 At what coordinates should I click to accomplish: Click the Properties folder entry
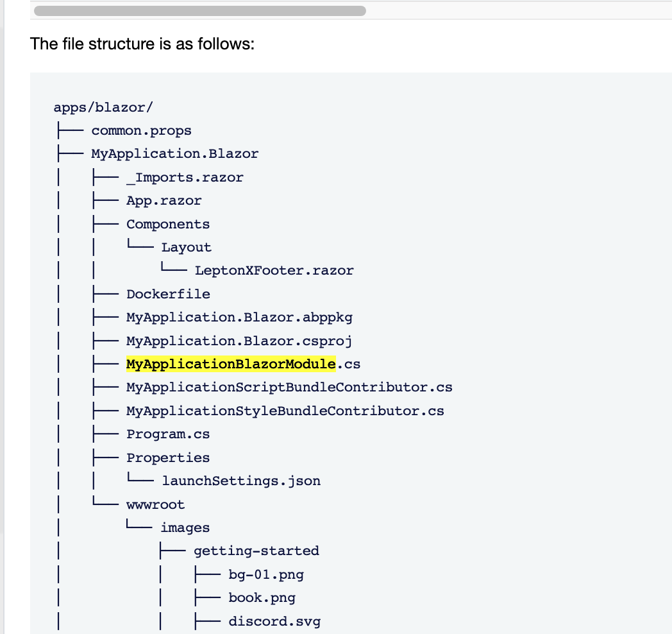(x=168, y=458)
